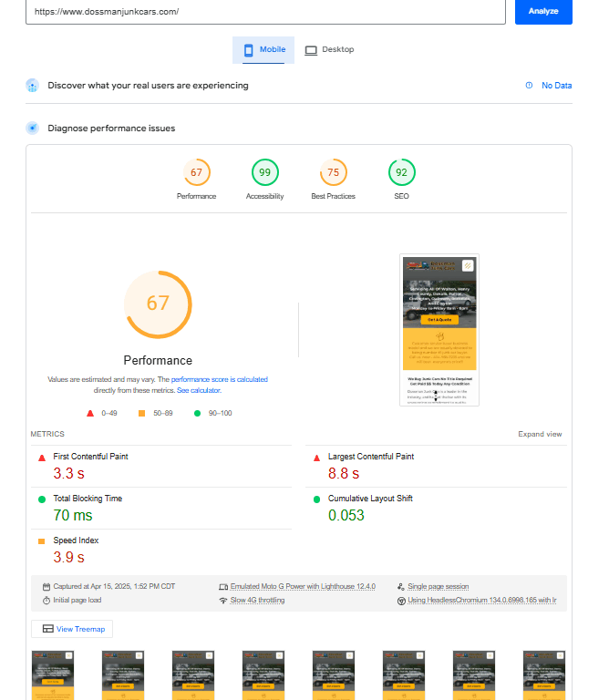Click the real users experience icon

33,86
